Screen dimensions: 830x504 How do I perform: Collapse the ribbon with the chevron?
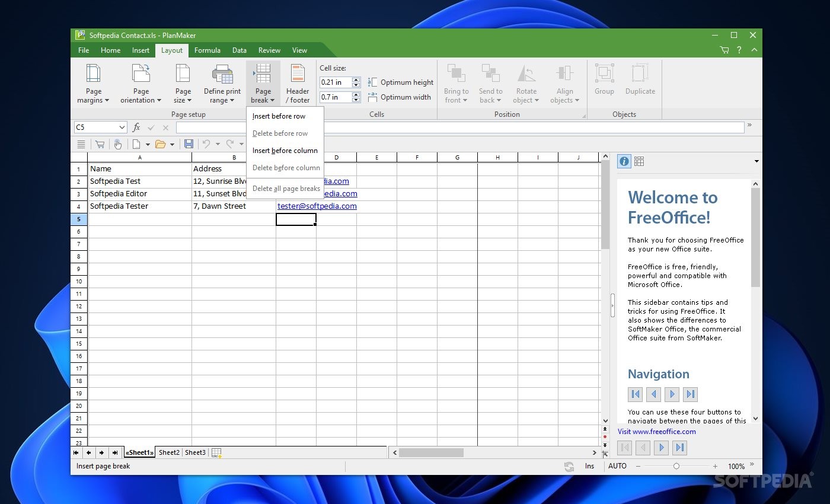754,50
